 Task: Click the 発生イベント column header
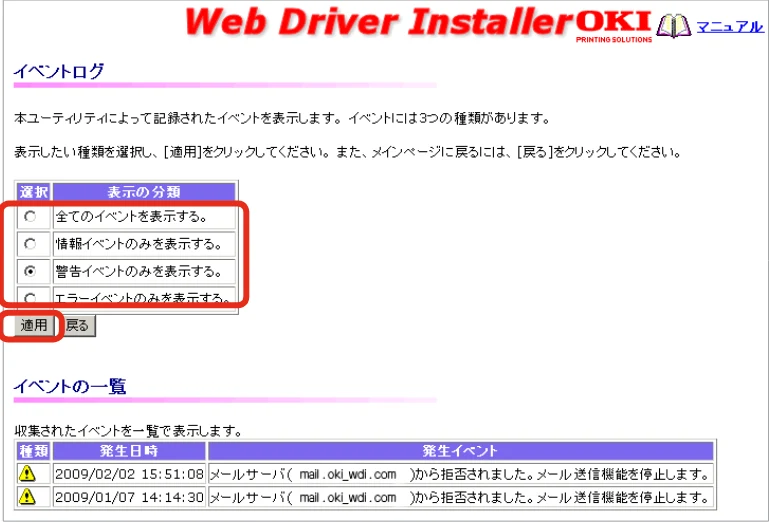tap(461, 451)
